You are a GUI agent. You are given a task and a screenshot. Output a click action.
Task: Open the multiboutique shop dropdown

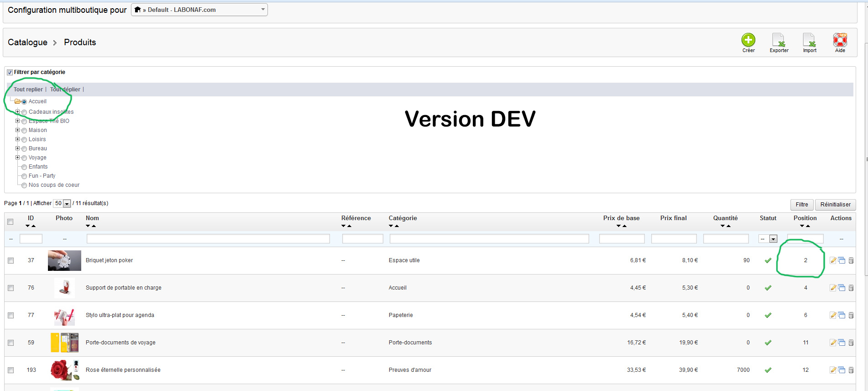(x=199, y=10)
